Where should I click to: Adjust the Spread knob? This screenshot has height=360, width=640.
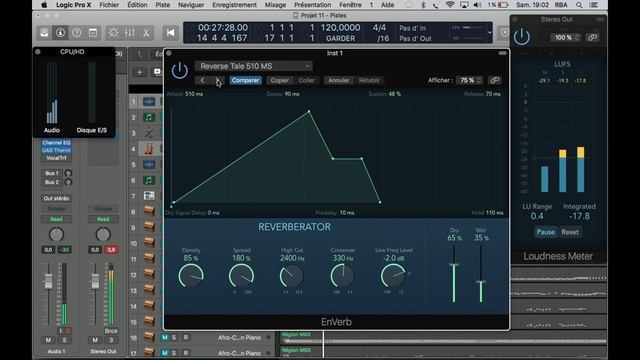point(241,276)
